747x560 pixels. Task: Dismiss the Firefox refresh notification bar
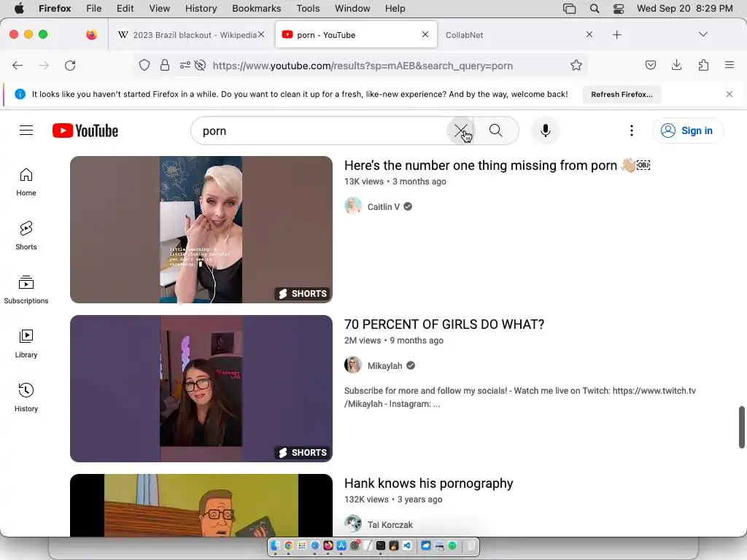729,94
